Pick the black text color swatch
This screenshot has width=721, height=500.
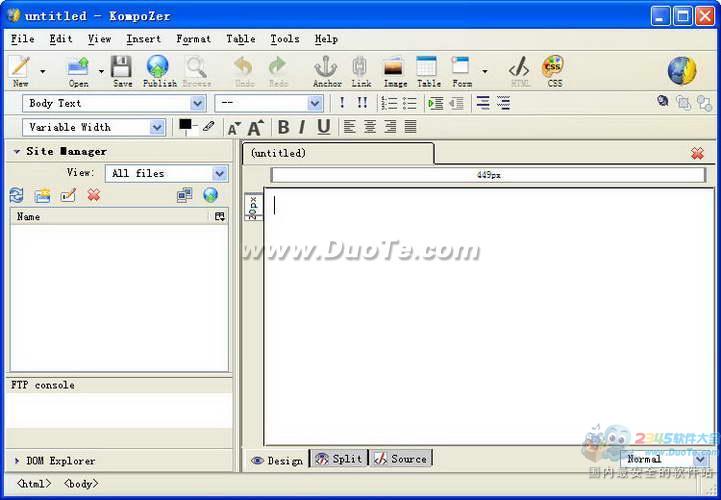(x=185, y=125)
